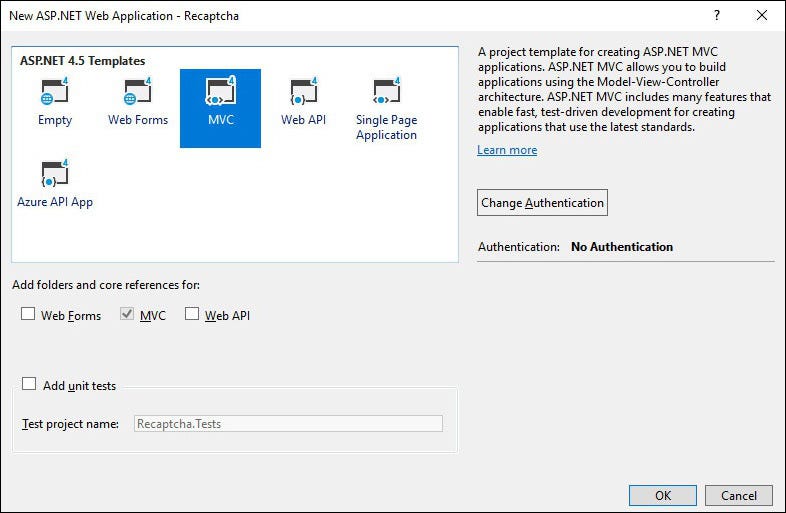This screenshot has width=786, height=513.
Task: Pick the Web API template icon
Action: (304, 92)
